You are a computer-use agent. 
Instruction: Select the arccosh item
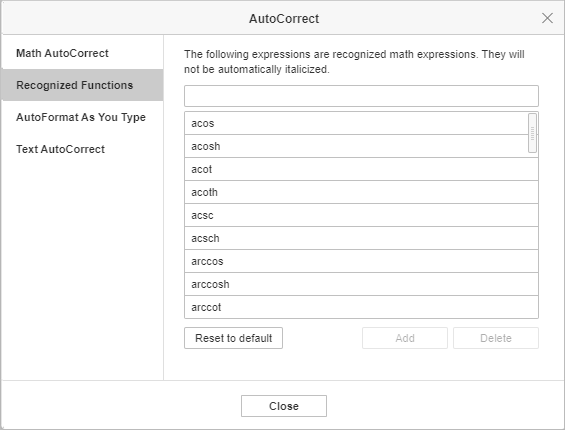tap(361, 285)
